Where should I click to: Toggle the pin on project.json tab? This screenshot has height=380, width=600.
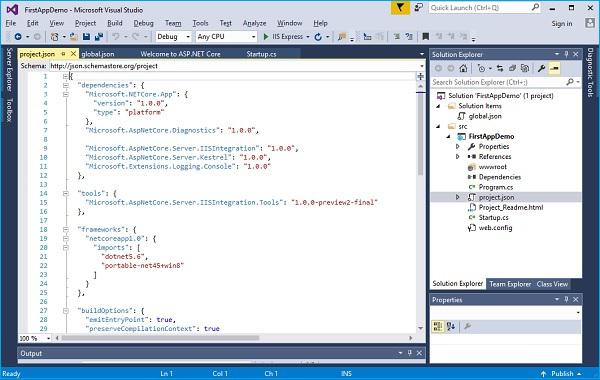[63, 54]
